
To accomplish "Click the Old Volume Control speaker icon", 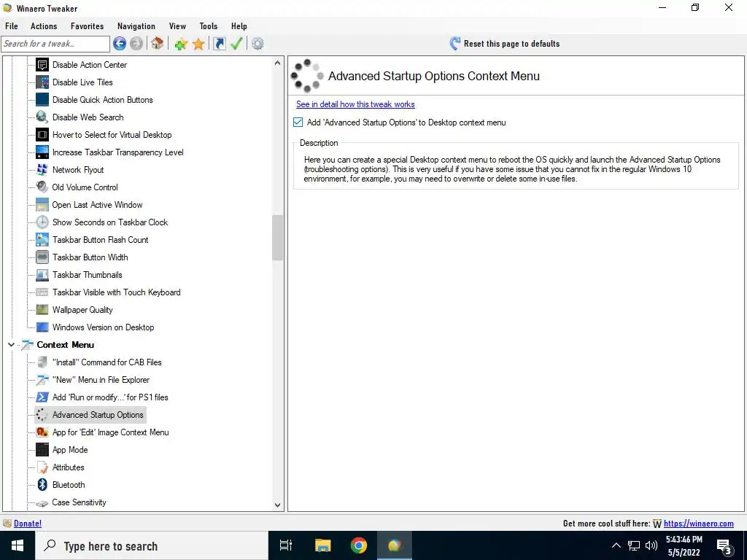I will coord(42,187).
